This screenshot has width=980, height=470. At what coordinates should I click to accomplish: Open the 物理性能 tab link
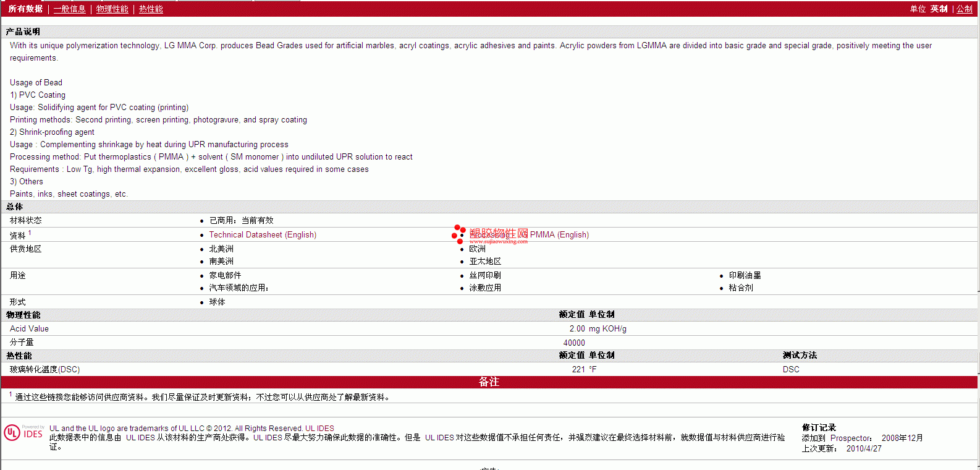coord(112,9)
